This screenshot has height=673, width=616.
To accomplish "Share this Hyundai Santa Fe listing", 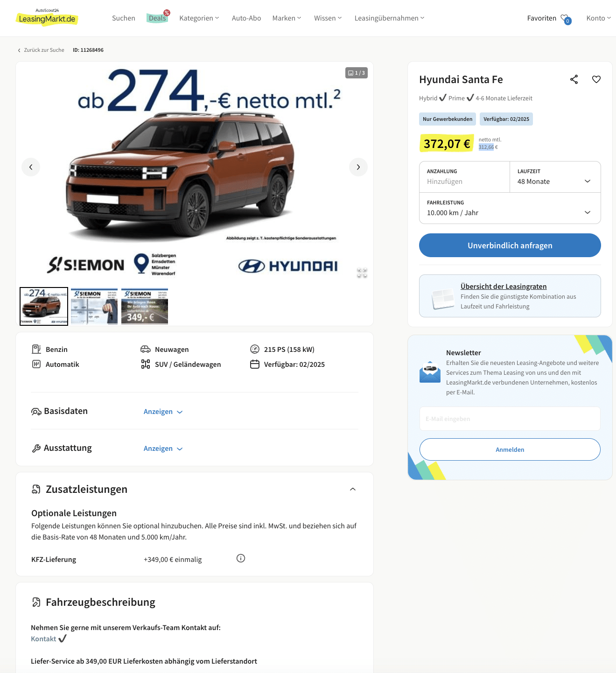I will 574,79.
